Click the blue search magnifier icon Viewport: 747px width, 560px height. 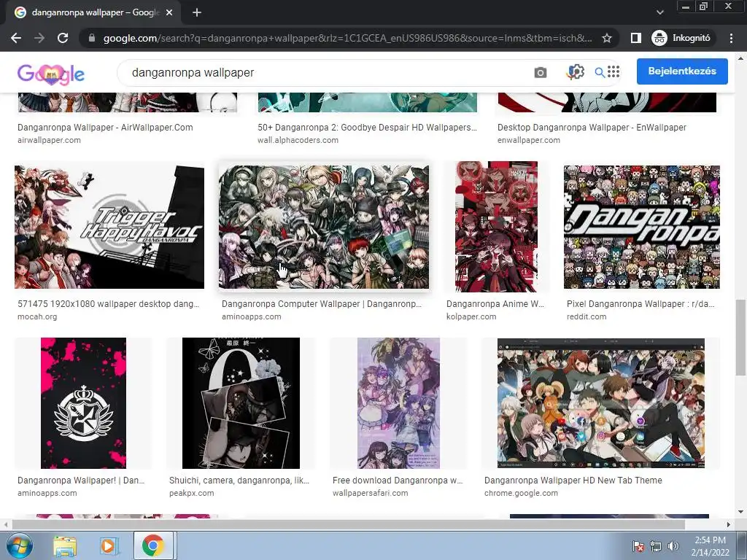(600, 72)
